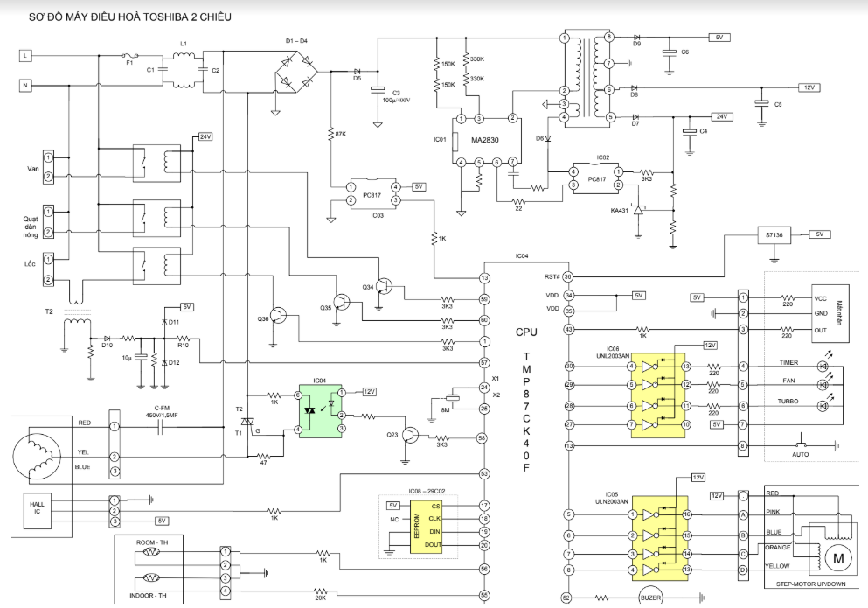Click the D11 diode label
The height and width of the screenshot is (608, 868).
tap(174, 322)
